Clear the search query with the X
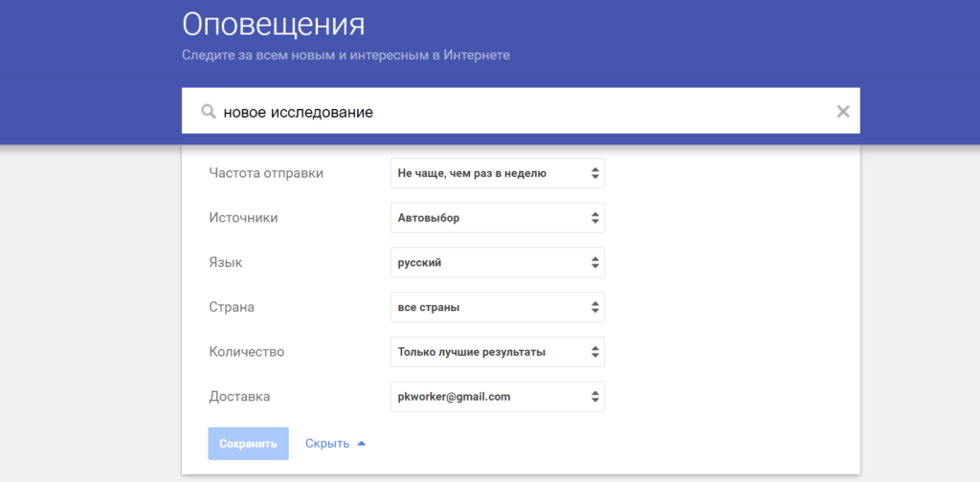The image size is (980, 482). (x=842, y=112)
